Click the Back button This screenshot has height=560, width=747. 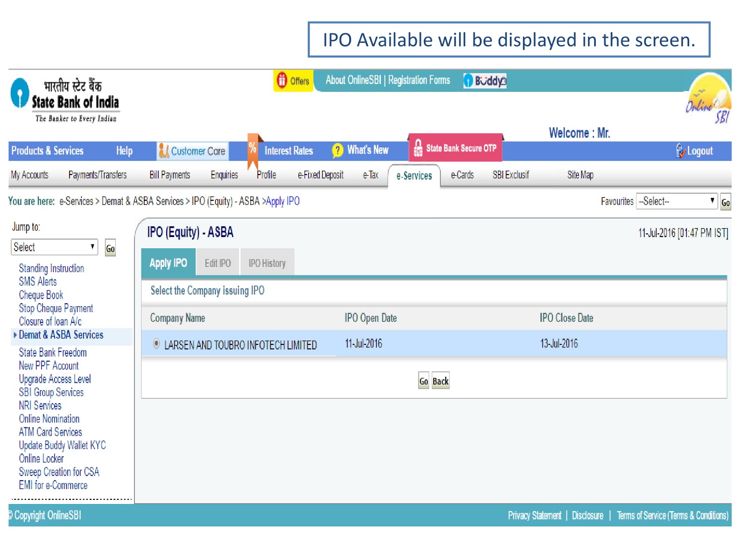tap(440, 381)
